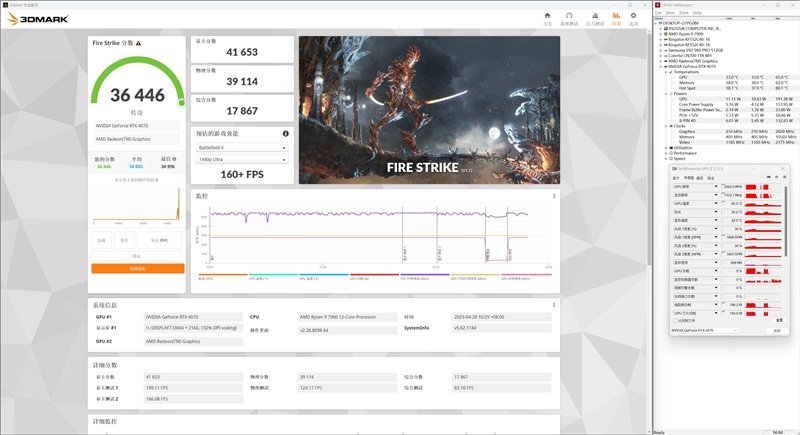This screenshot has height=435, width=800.
Task: Click the GPU-Z refresh icon
Action: (x=777, y=177)
